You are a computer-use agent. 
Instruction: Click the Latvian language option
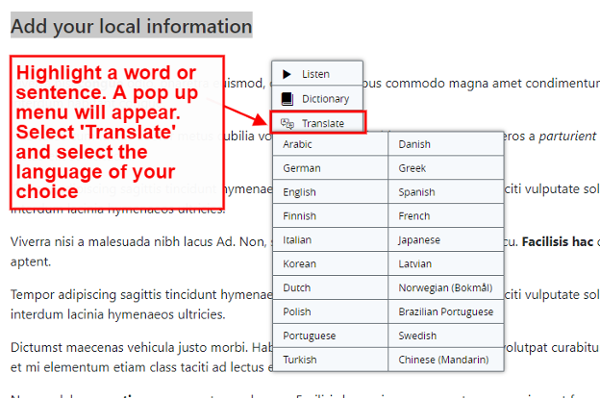pos(446,264)
